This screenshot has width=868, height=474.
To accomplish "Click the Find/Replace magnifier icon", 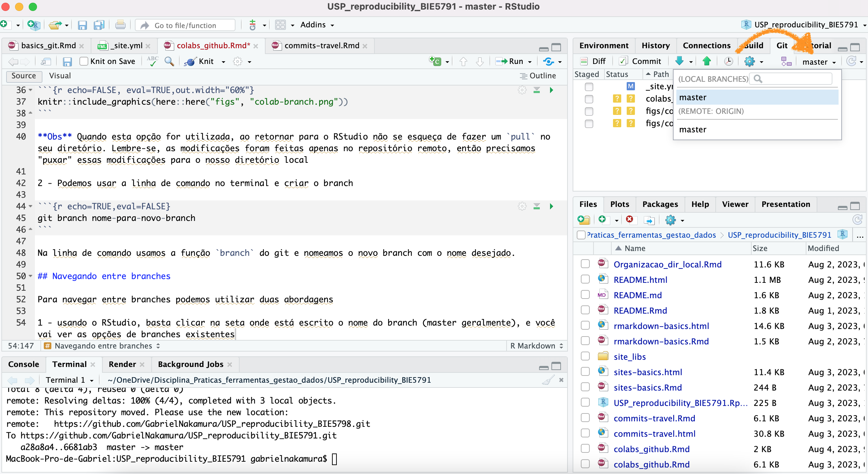I will coord(169,61).
